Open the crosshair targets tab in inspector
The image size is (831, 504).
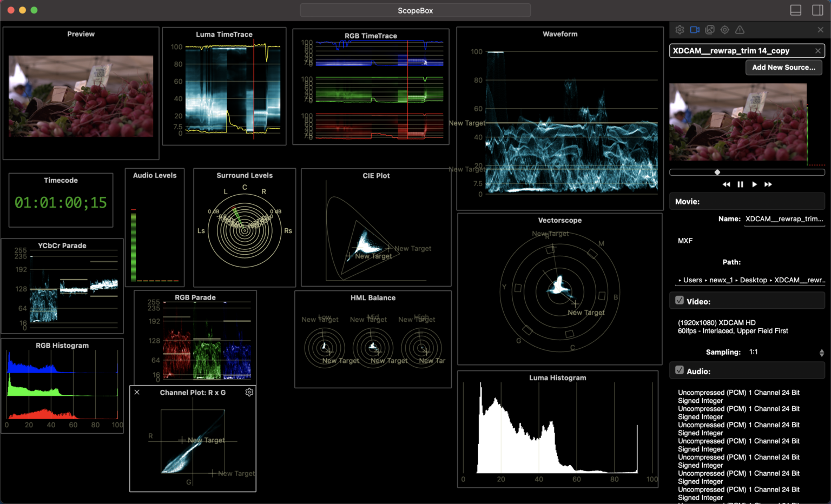click(725, 30)
